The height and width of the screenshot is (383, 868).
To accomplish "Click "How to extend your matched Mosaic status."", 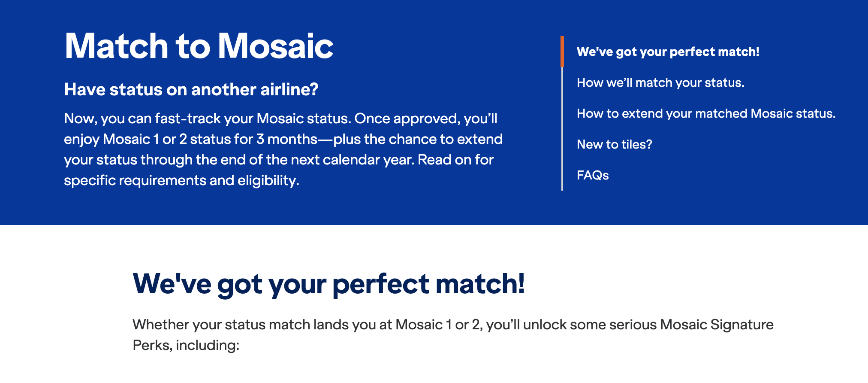I will pyautogui.click(x=706, y=113).
